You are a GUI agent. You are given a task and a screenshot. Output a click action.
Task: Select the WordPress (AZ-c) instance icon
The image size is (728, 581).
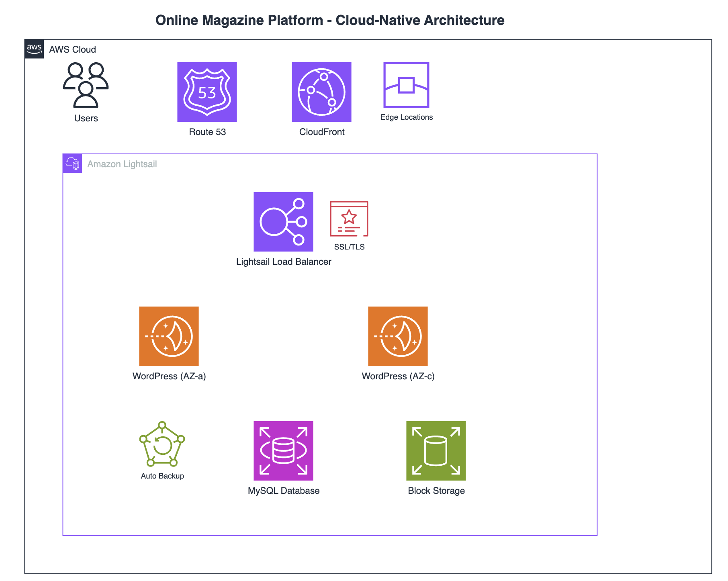(398, 336)
